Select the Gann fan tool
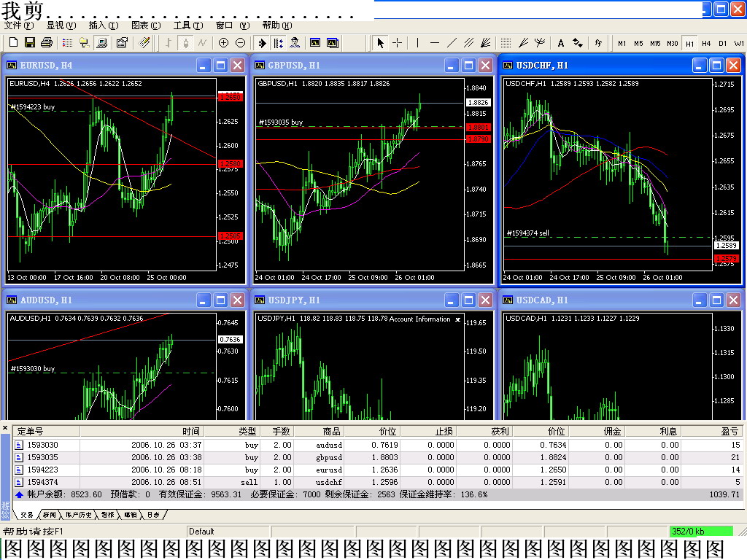The height and width of the screenshot is (560, 747). click(485, 43)
